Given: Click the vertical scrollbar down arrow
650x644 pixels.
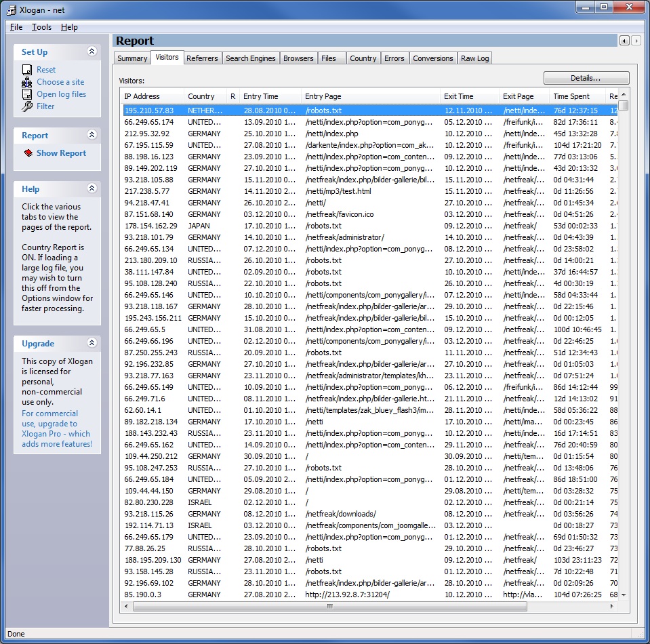Looking at the screenshot, I should 624,595.
